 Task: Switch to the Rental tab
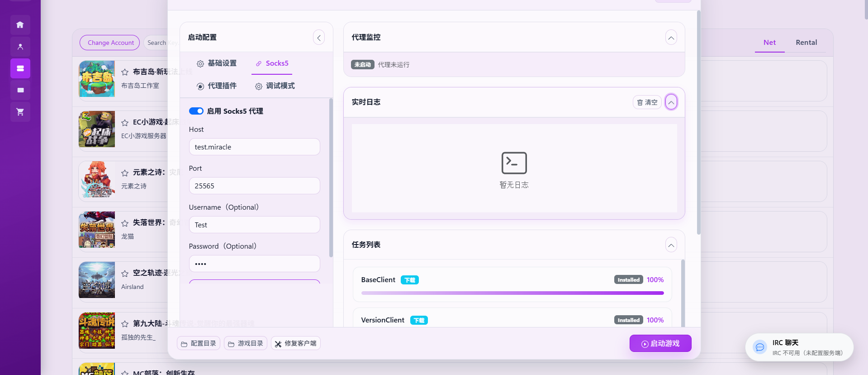click(806, 43)
